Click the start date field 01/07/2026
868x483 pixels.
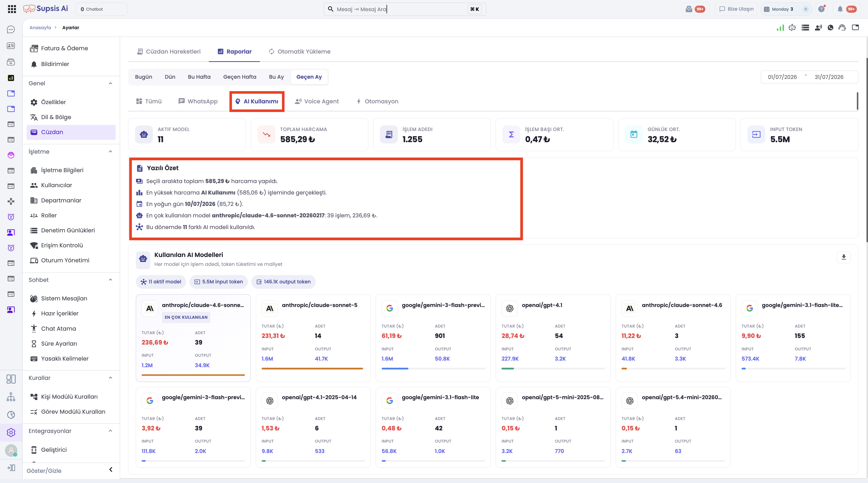click(x=782, y=77)
